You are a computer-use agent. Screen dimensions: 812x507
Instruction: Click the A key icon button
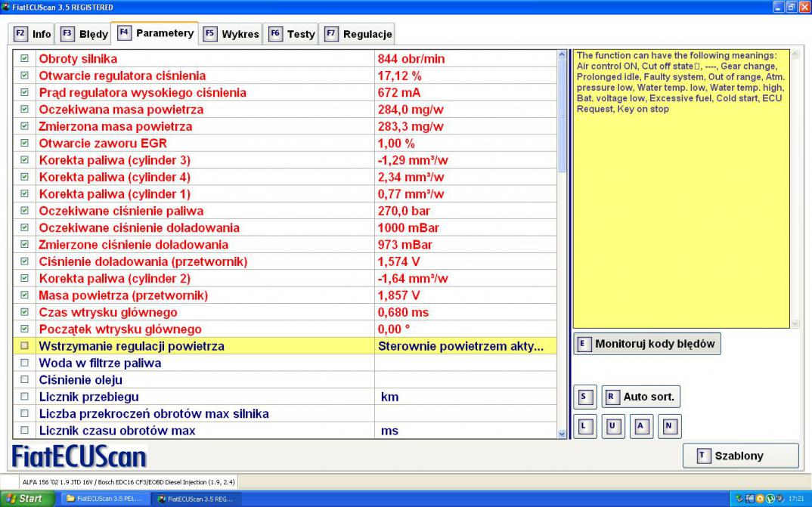tap(640, 426)
